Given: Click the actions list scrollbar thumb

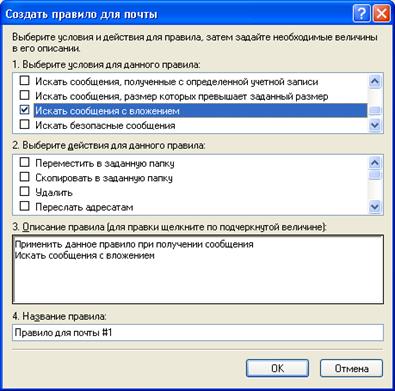Looking at the screenshot, I should (x=375, y=175).
